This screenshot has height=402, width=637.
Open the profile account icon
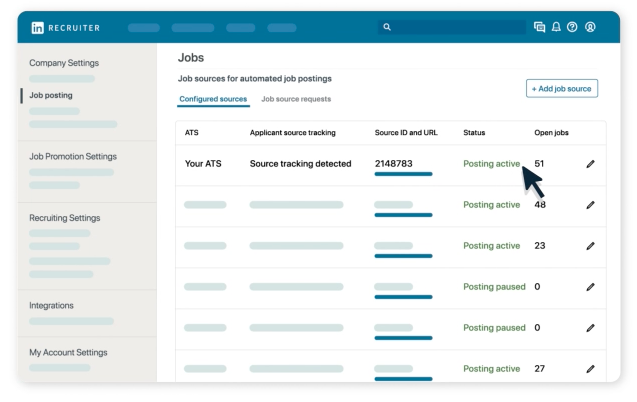click(x=590, y=27)
